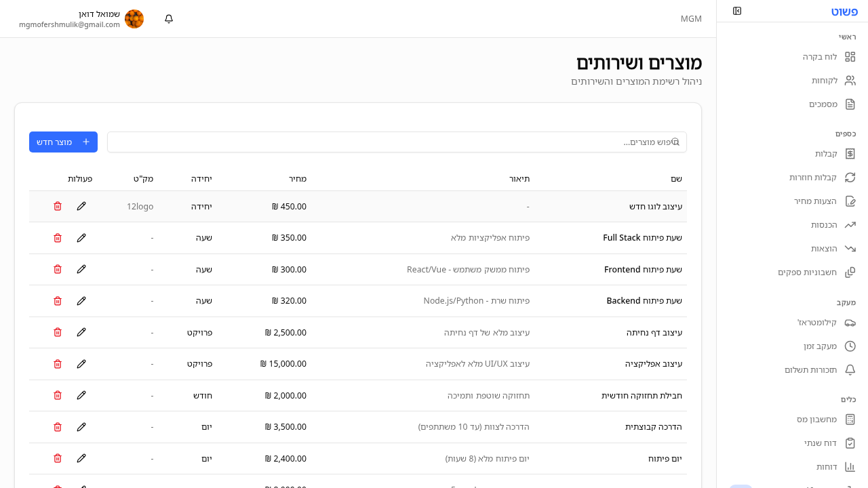Viewport: 868px width, 488px height.
Task: Select the receipts (קבלות) icon
Action: (x=850, y=154)
